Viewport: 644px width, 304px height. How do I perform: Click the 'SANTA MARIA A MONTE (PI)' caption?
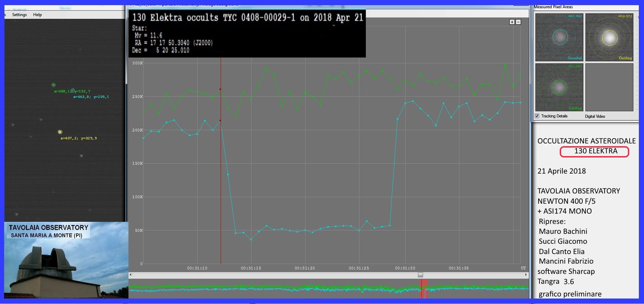pyautogui.click(x=47, y=236)
